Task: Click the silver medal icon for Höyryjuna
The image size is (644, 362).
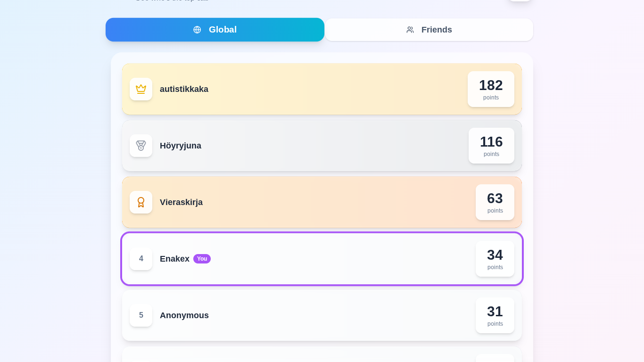Action: [141, 146]
